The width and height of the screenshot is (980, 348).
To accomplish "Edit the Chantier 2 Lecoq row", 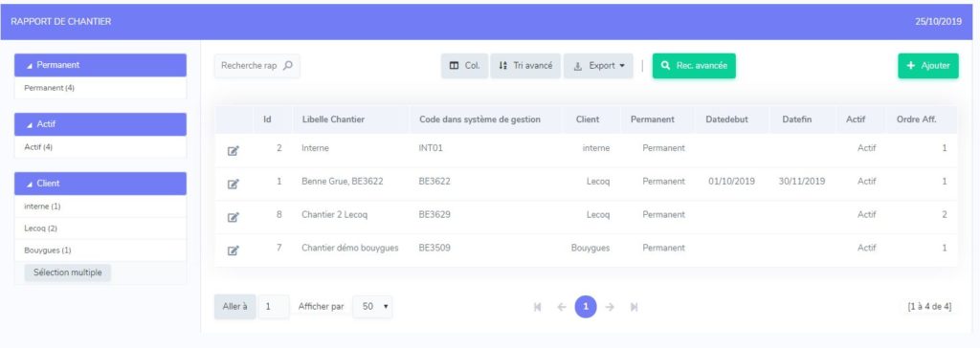I will (234, 217).
